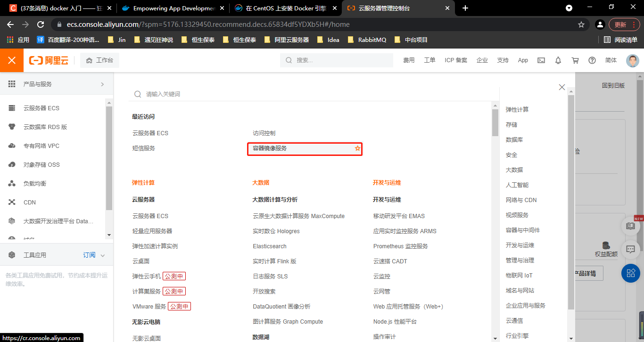Open Prometheus 监控服务 link

[x=401, y=246]
